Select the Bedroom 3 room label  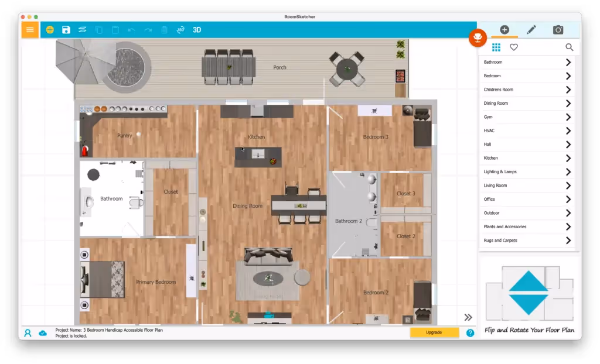point(376,137)
